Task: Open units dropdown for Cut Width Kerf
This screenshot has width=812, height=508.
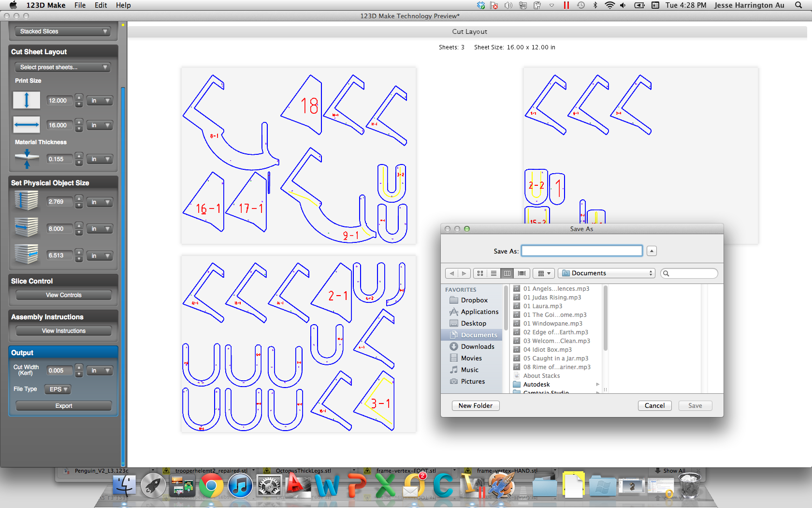Action: (x=100, y=371)
